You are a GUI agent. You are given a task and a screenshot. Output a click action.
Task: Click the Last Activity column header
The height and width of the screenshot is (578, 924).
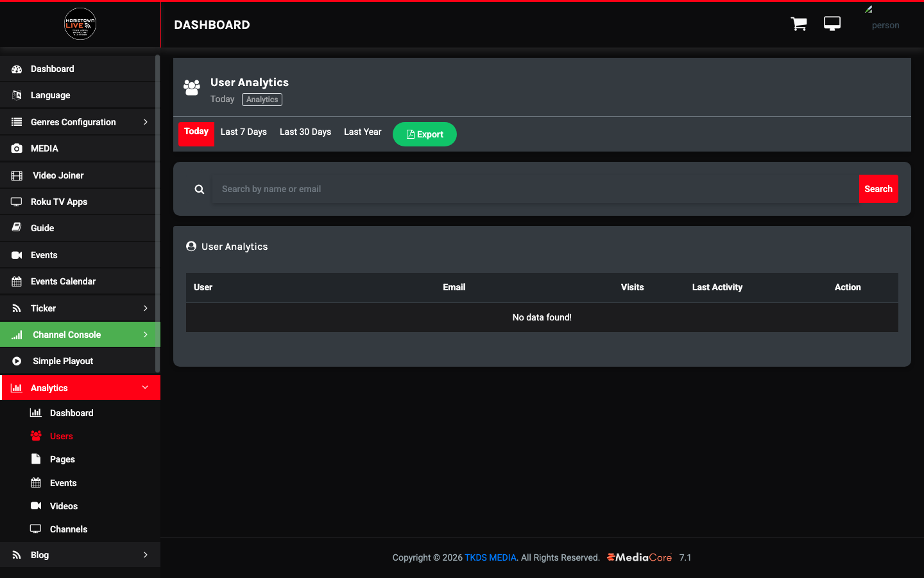[717, 287]
